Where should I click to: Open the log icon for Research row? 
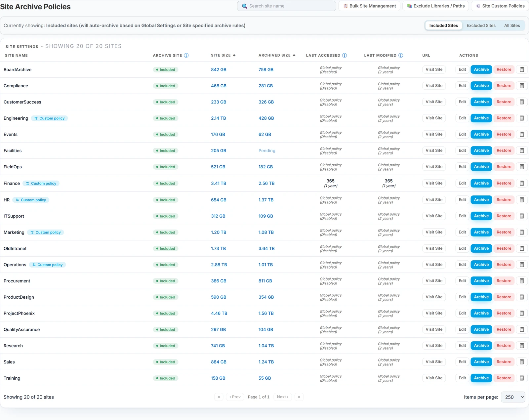tap(522, 346)
